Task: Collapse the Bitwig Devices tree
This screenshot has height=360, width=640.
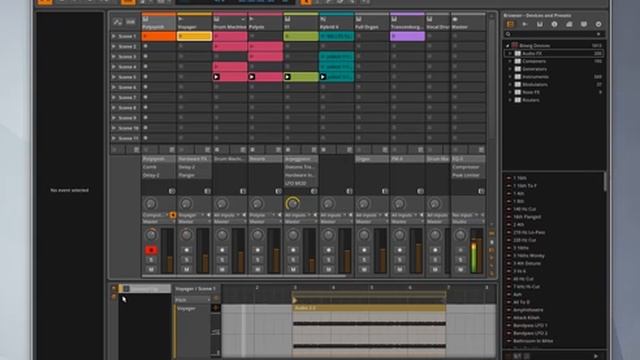Action: 507,46
